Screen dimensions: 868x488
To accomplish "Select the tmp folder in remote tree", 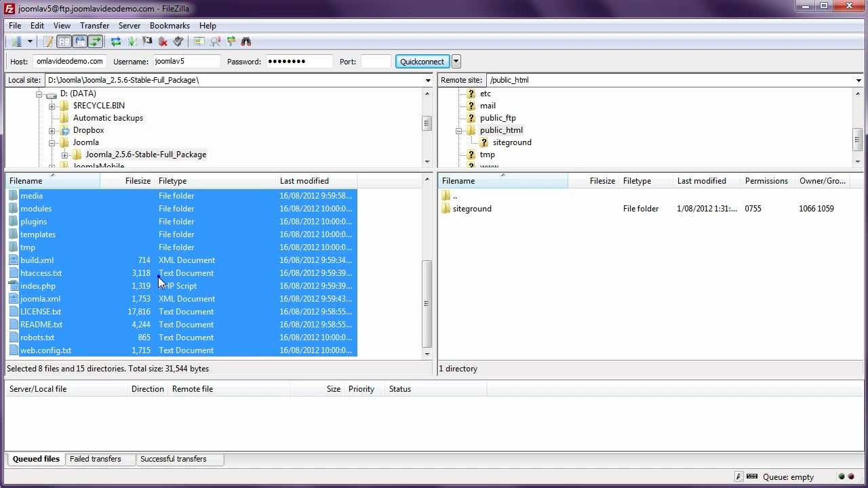I will click(487, 155).
